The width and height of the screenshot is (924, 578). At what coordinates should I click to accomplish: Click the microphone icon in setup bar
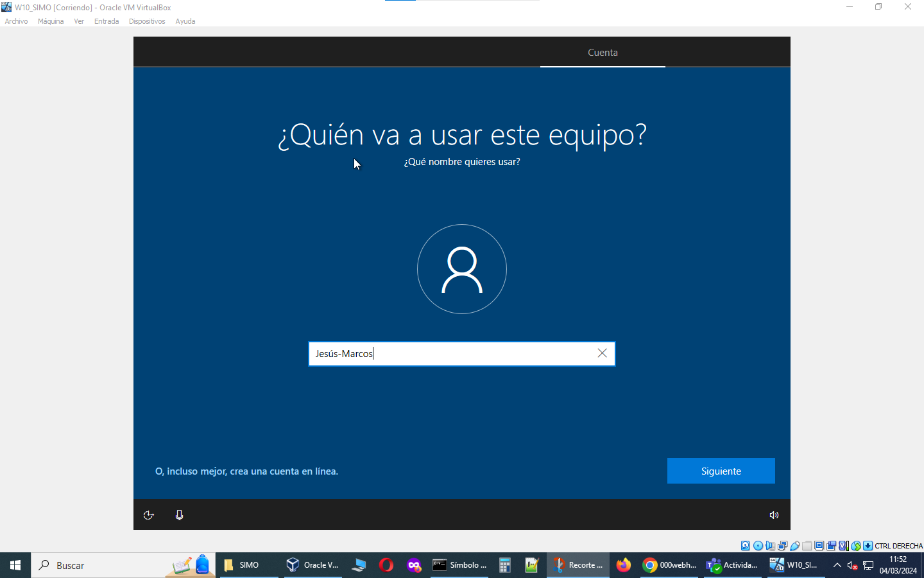179,515
